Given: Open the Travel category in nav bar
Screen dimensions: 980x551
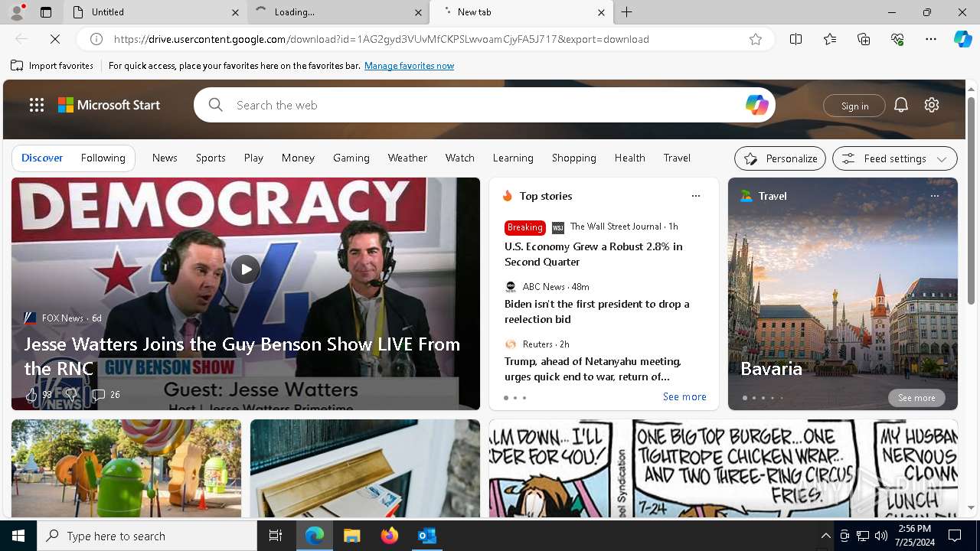Looking at the screenshot, I should 677,158.
